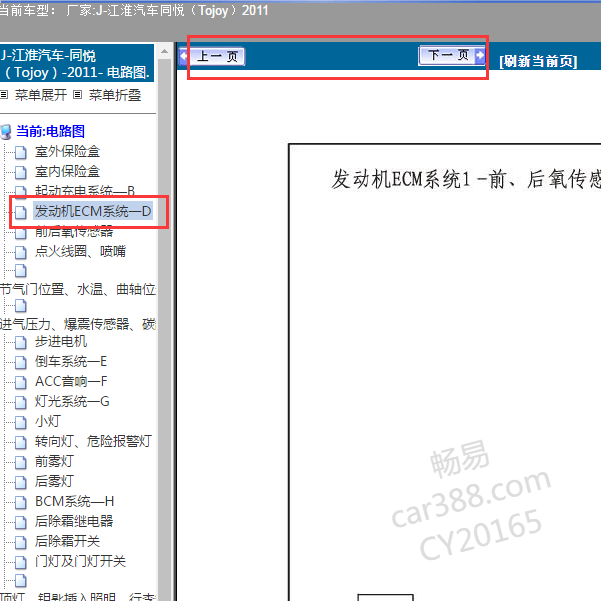Click the sidebar vertical scrollbar track
Image resolution: width=601 pixels, height=601 pixels.
pyautogui.click(x=164, y=330)
